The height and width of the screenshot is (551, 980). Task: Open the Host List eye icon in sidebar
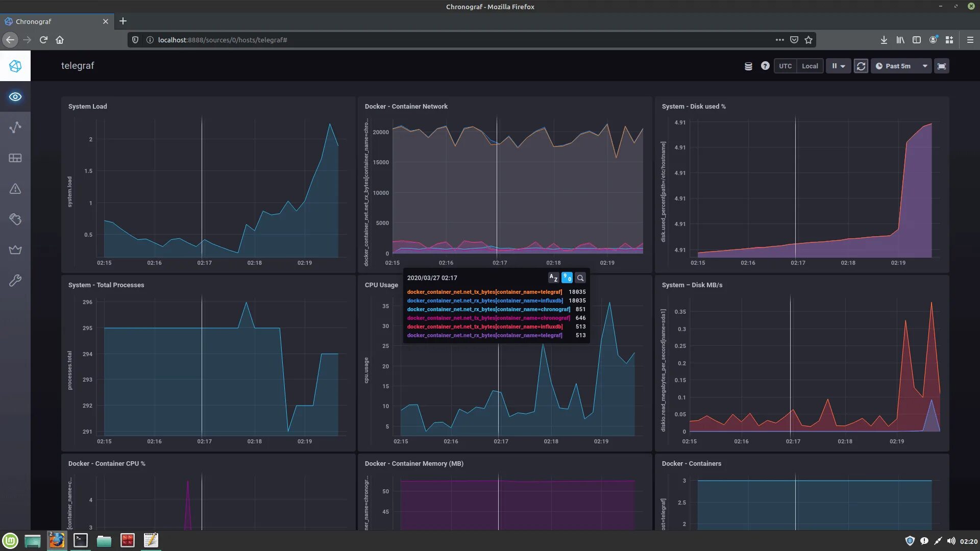(15, 97)
